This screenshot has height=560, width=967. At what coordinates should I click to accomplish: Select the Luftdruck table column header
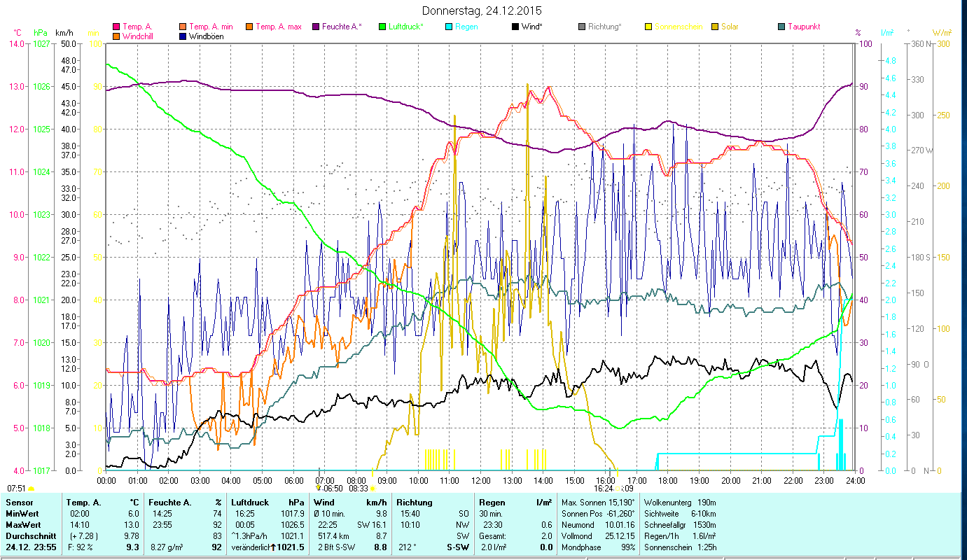(x=250, y=503)
